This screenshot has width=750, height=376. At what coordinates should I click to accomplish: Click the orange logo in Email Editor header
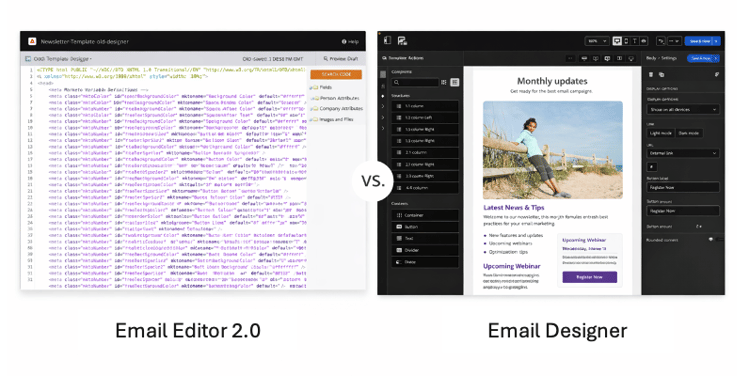point(32,42)
